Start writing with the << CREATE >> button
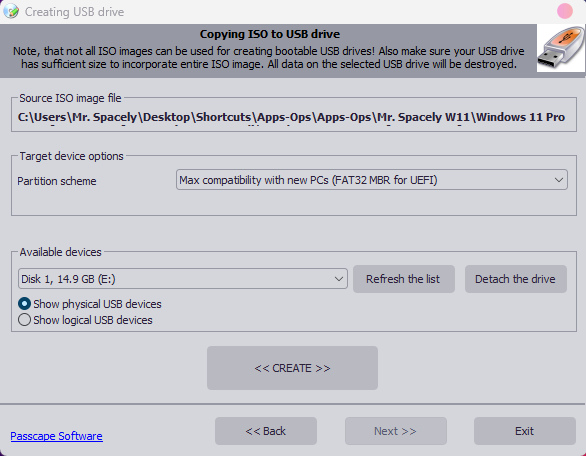Image resolution: width=586 pixels, height=456 pixels. coord(292,368)
